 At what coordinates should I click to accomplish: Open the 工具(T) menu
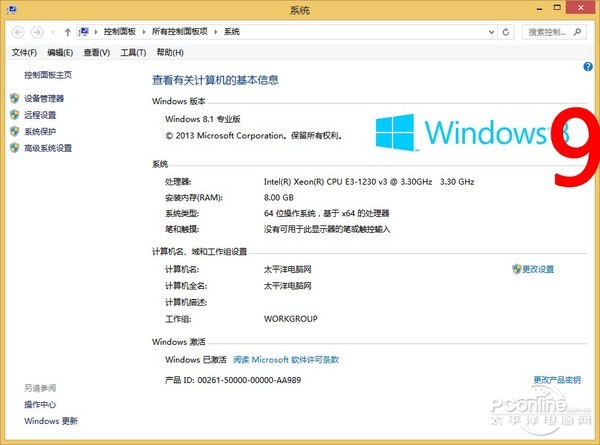(x=133, y=52)
